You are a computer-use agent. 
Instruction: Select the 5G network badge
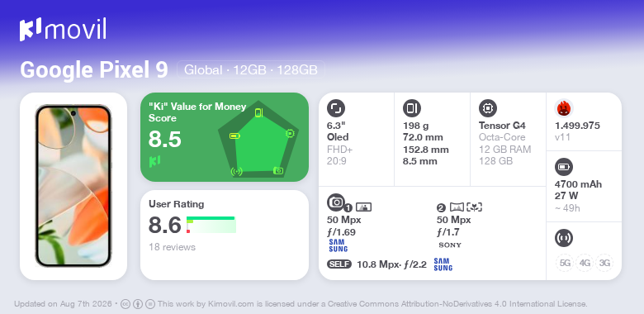(565, 263)
